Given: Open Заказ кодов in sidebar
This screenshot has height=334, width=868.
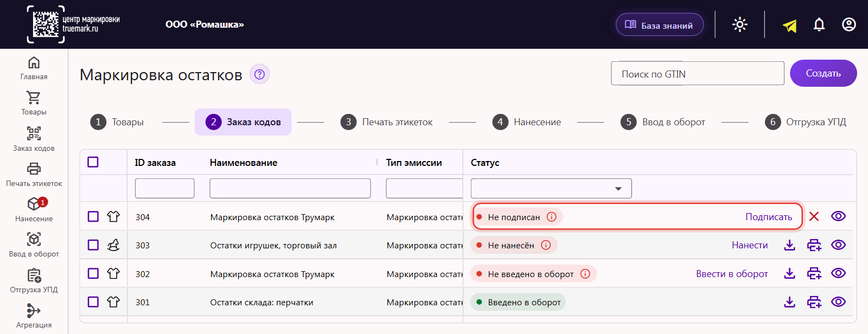Looking at the screenshot, I should coord(34,139).
